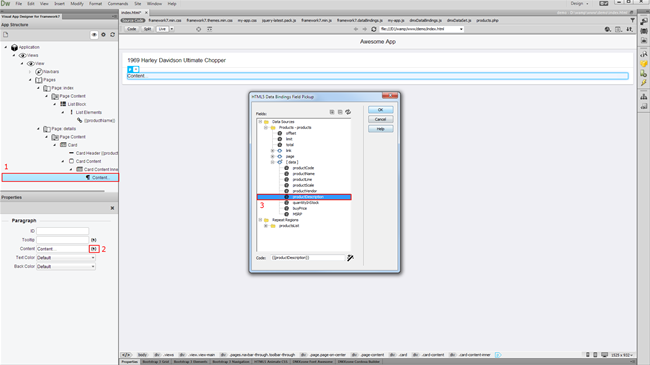Click the refresh icon next to address bar
This screenshot has height=365, width=650.
(374, 29)
